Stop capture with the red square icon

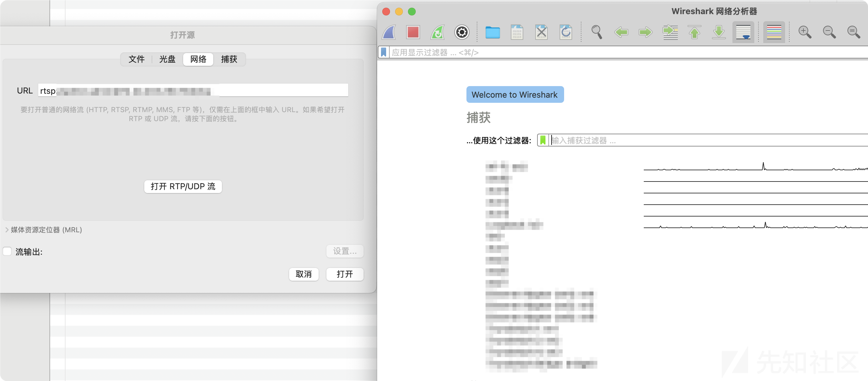(x=413, y=32)
